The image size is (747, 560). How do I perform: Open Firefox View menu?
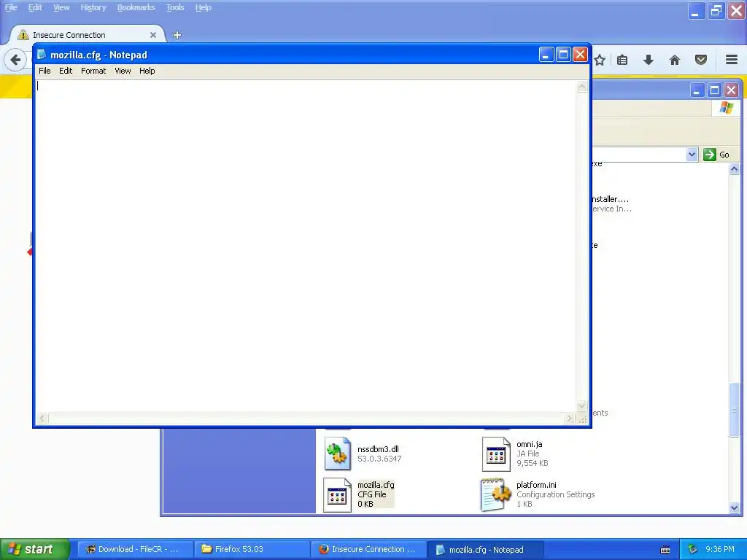click(61, 7)
